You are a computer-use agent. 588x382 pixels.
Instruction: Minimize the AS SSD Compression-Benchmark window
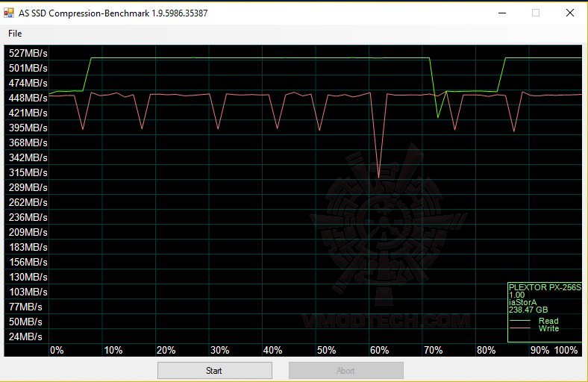click(502, 13)
